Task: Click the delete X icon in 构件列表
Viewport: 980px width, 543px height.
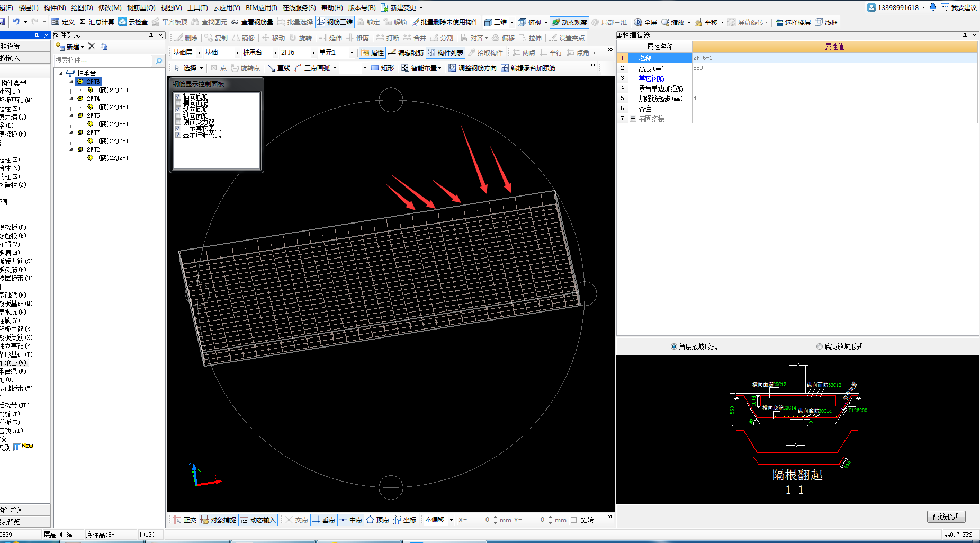Action: [x=92, y=47]
